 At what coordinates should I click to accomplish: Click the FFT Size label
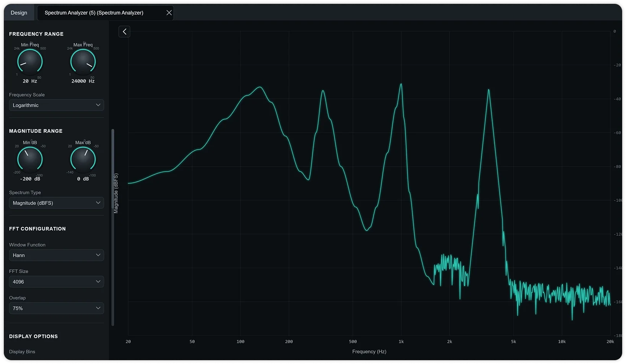click(19, 271)
